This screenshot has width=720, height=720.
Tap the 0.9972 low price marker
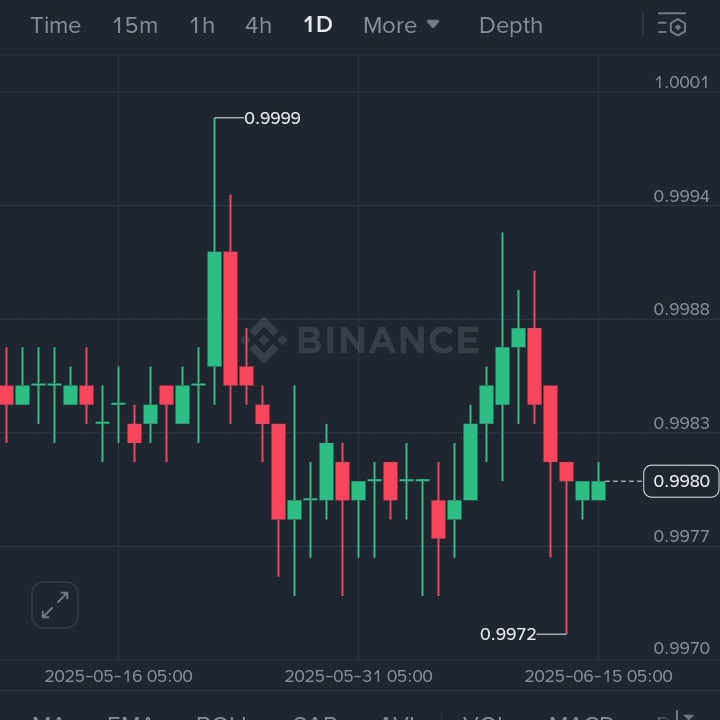tap(508, 634)
